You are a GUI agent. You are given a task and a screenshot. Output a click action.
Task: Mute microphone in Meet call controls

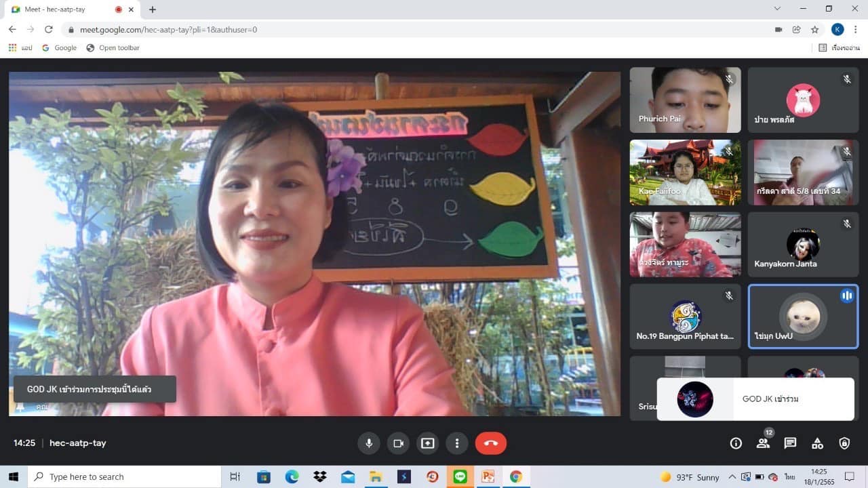[369, 443]
